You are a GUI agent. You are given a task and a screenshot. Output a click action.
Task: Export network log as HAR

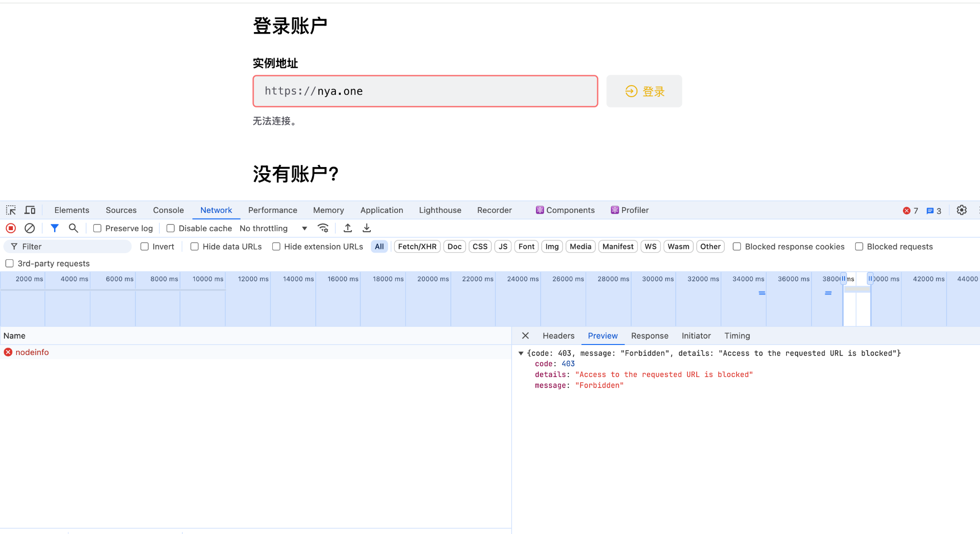coord(367,228)
